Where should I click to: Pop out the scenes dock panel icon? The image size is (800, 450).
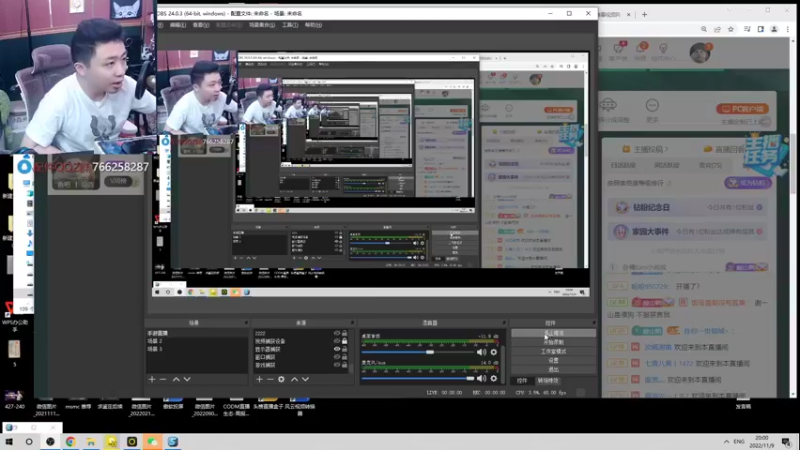coord(245,323)
